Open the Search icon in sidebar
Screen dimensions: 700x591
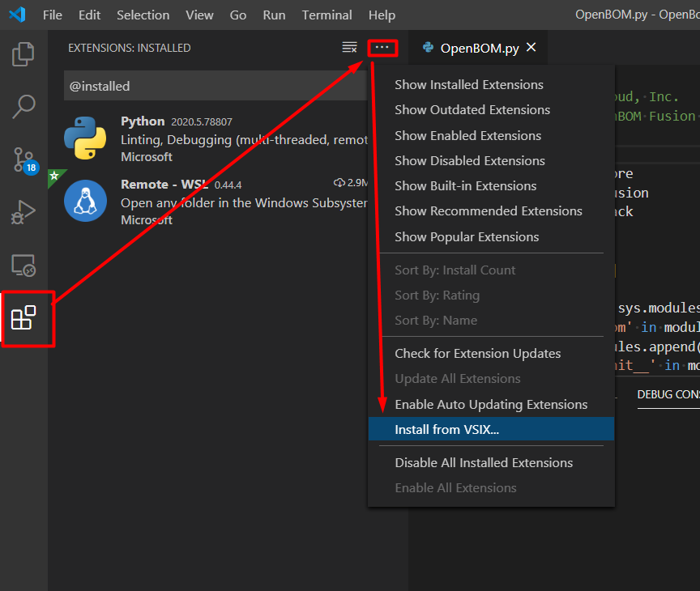23,106
